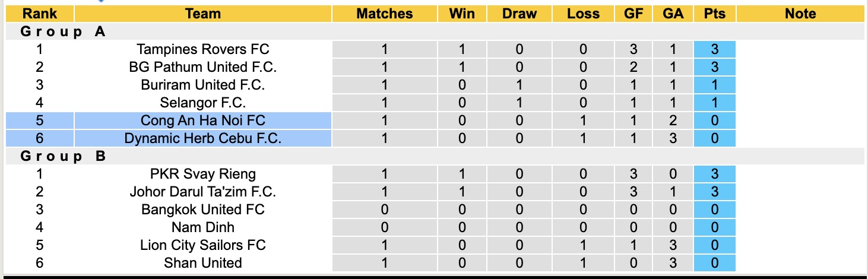Select Johor Darul Ta'zim F.C. team
This screenshot has height=279, width=868.
click(202, 192)
